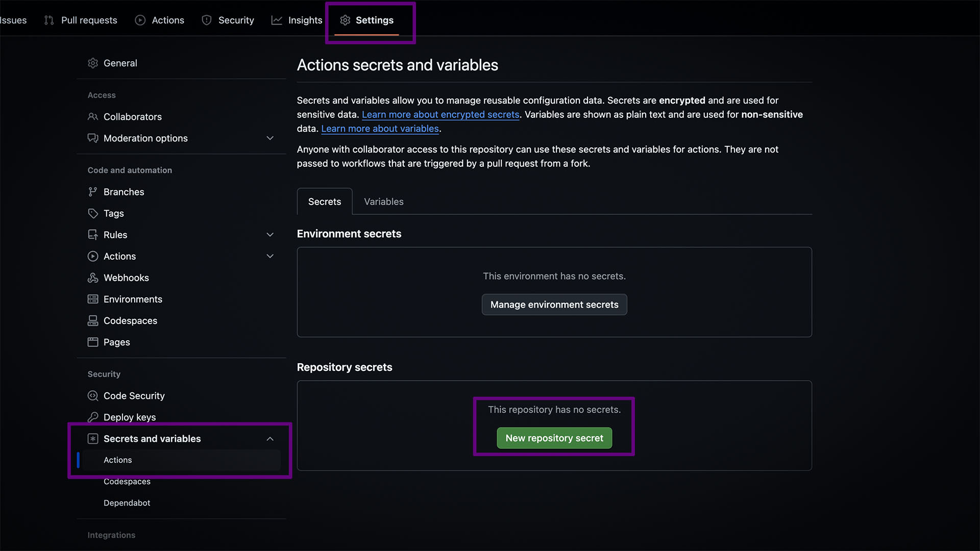Click the Insights graph icon

tap(276, 20)
